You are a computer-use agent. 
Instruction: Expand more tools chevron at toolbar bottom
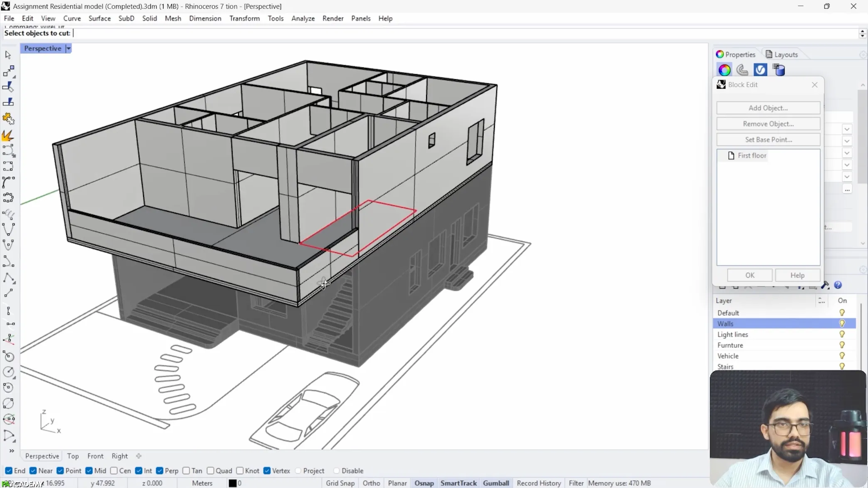pos(11,451)
